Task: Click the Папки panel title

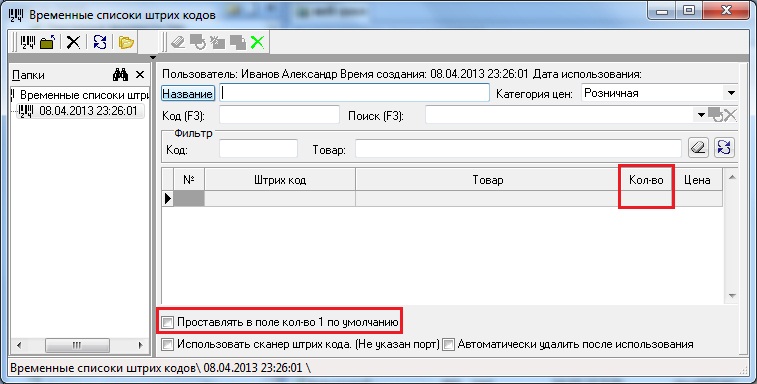Action: tap(28, 75)
